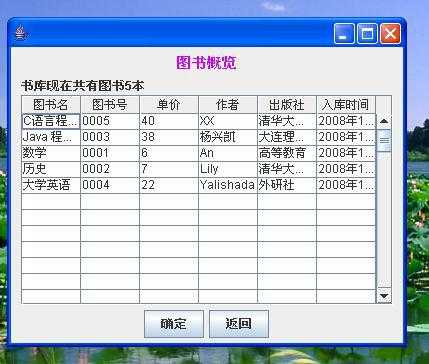The height and width of the screenshot is (364, 429).
Task: Select the price cell 6
Action: pyautogui.click(x=169, y=153)
